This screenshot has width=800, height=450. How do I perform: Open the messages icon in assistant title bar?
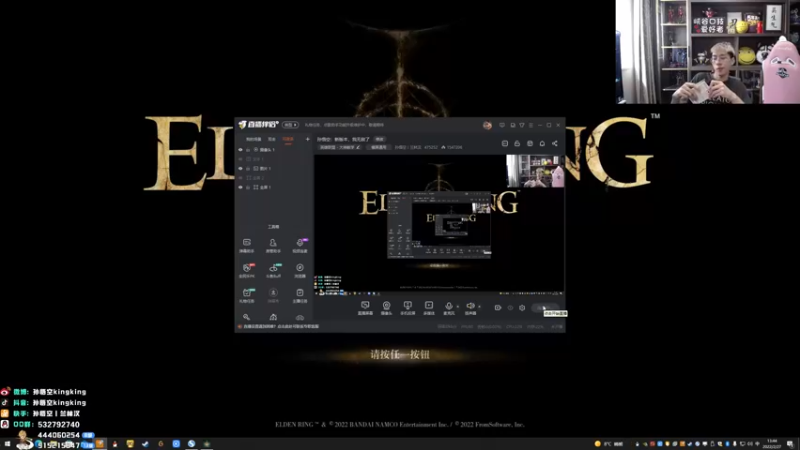click(502, 125)
